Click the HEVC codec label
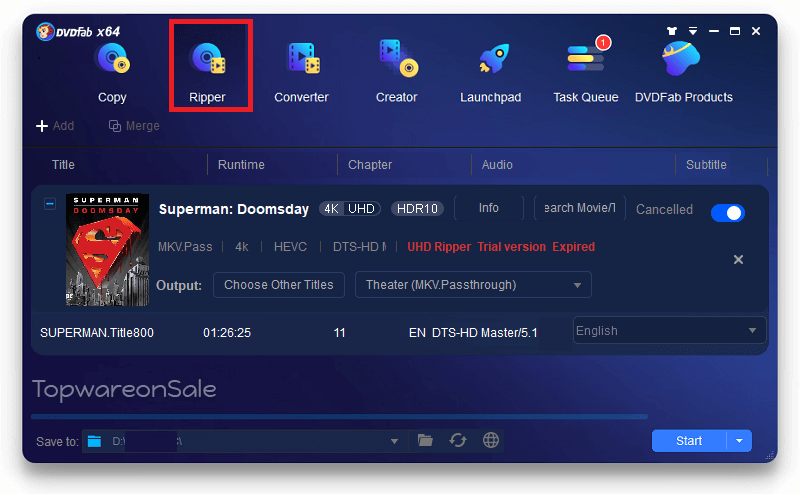This screenshot has height=494, width=800. [x=290, y=247]
